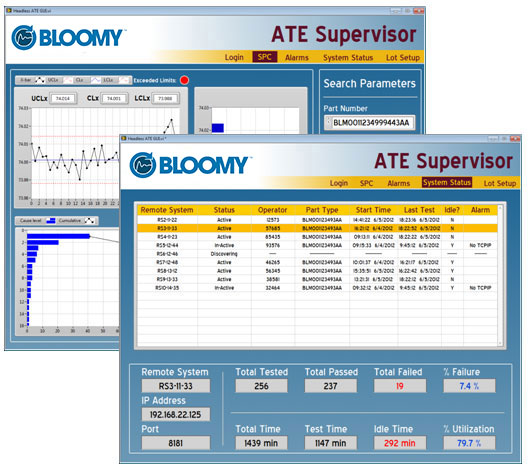
Task: Click the Part Number stepper arrows
Action: point(328,123)
